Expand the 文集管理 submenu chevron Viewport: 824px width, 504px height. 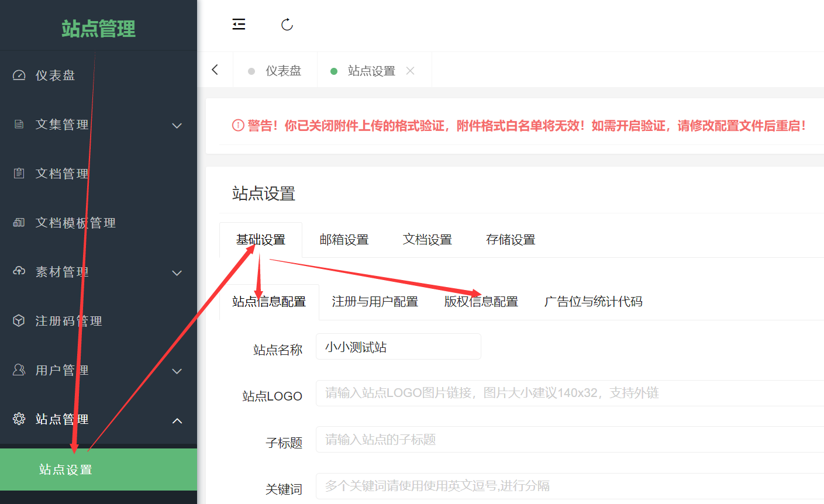tap(177, 126)
